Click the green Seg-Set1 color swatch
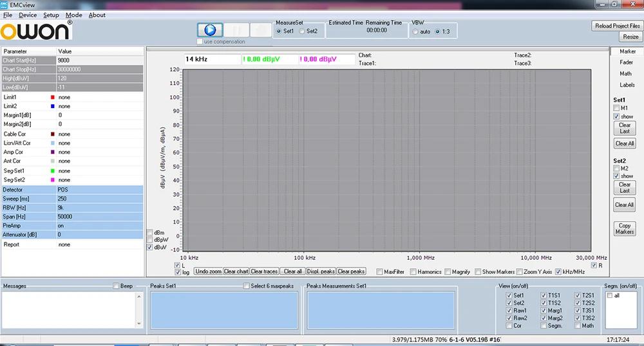644x346 pixels. coord(53,171)
